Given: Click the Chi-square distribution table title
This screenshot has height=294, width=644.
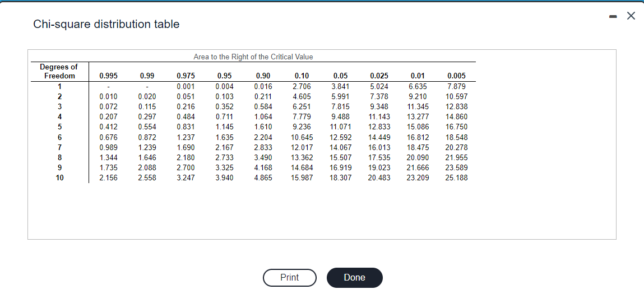Looking at the screenshot, I should click(x=106, y=24).
